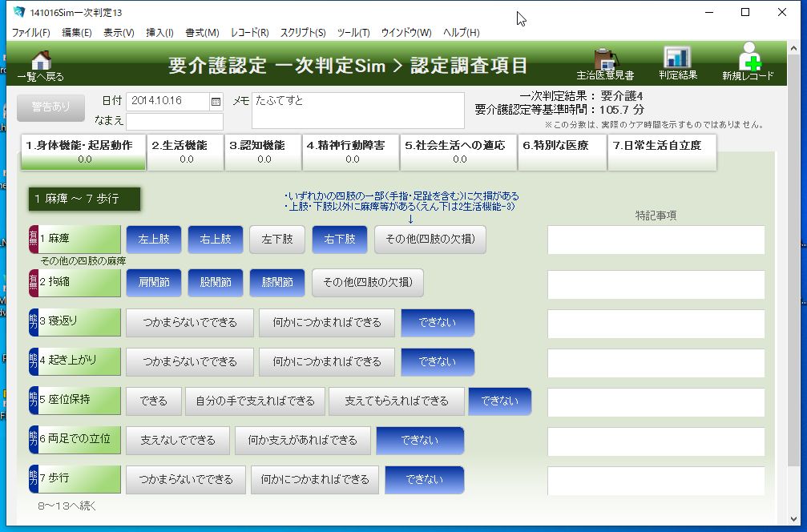The image size is (807, 532).
Task: Open the date picker calendar icon
Action: click(x=216, y=101)
